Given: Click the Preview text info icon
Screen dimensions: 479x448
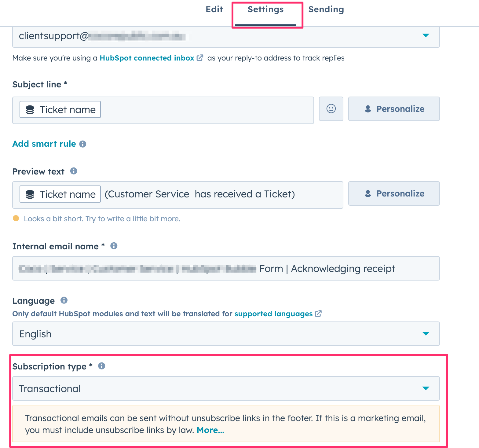Looking at the screenshot, I should (x=74, y=171).
